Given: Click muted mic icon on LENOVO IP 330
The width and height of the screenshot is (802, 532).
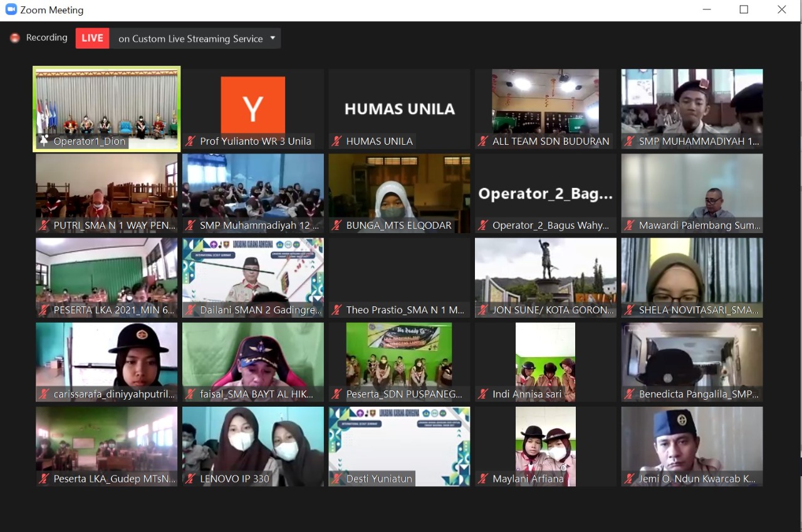Looking at the screenshot, I should pyautogui.click(x=190, y=479).
